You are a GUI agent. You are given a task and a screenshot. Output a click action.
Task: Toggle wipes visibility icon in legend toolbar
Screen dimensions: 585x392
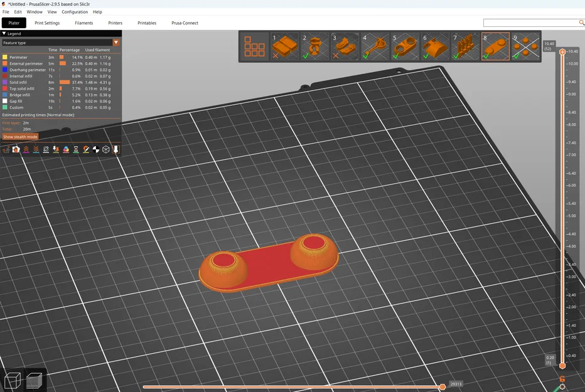point(16,149)
